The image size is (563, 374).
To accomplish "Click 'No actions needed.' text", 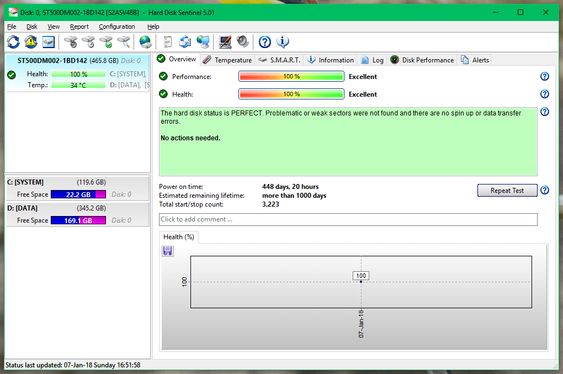I will [x=190, y=138].
